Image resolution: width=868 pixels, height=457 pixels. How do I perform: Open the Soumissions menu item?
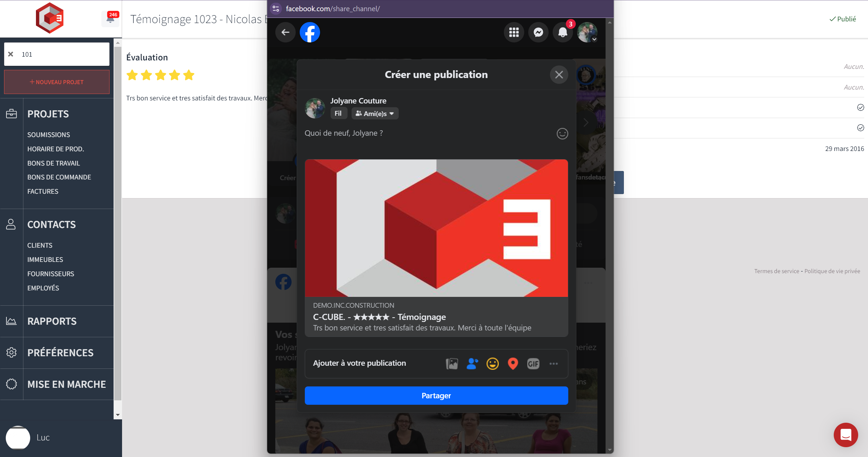pos(49,135)
